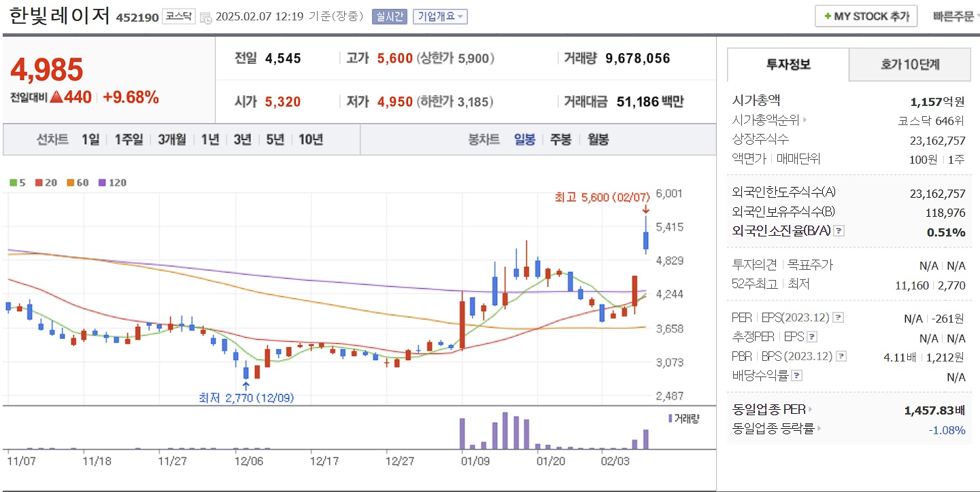Open help icon beside PER EPS(2023.12)
980x492 pixels.
(x=839, y=317)
